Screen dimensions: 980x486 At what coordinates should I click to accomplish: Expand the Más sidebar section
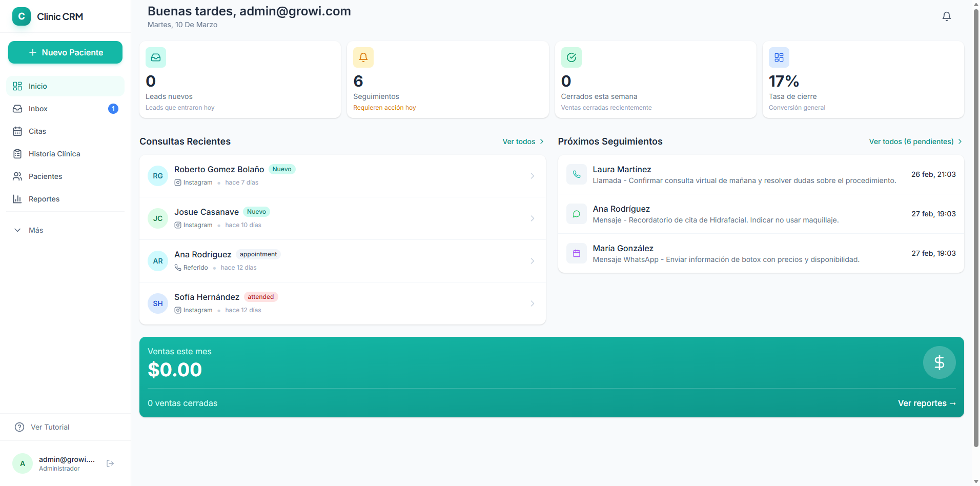click(x=66, y=230)
